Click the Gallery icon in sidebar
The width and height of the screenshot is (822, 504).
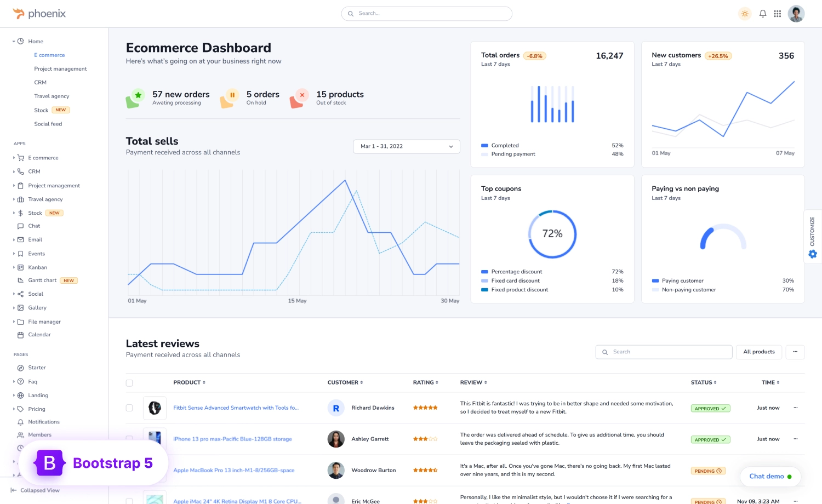[20, 308]
